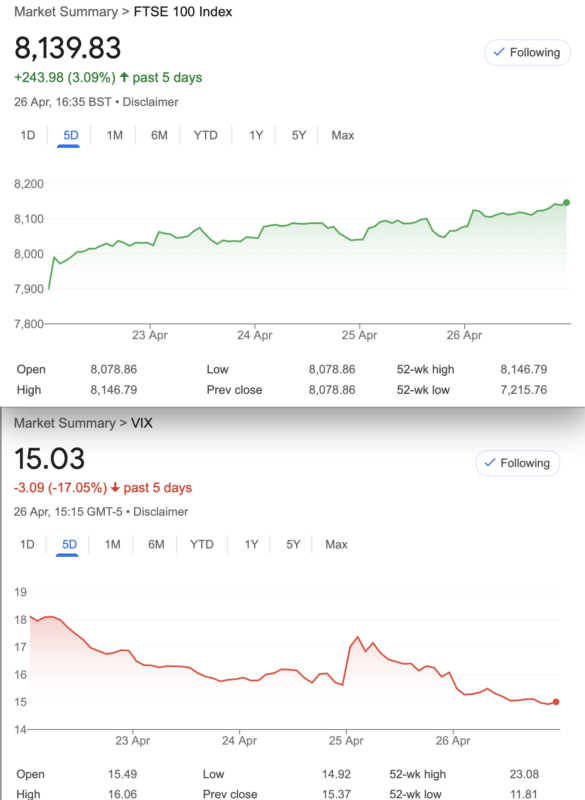This screenshot has width=585, height=800.
Task: Switch FTSE 100 chart to 5Y range
Action: coord(298,135)
